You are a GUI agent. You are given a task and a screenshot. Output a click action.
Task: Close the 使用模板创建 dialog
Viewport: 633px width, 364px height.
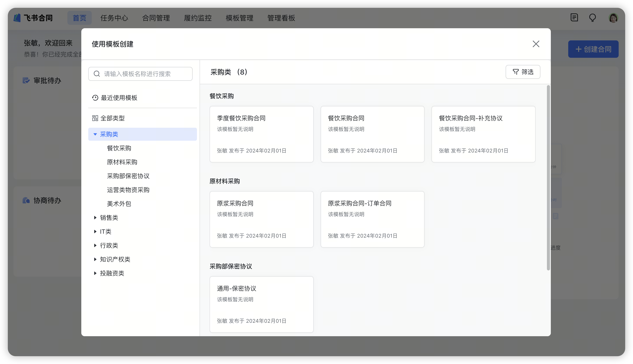pyautogui.click(x=536, y=44)
